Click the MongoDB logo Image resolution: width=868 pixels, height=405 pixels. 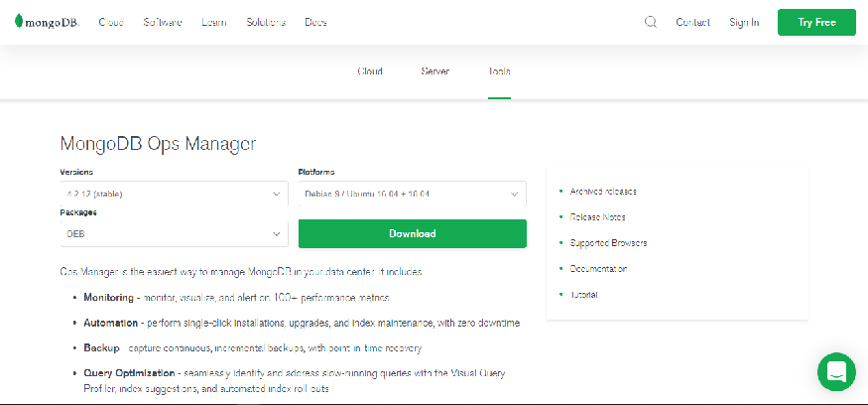tap(47, 22)
